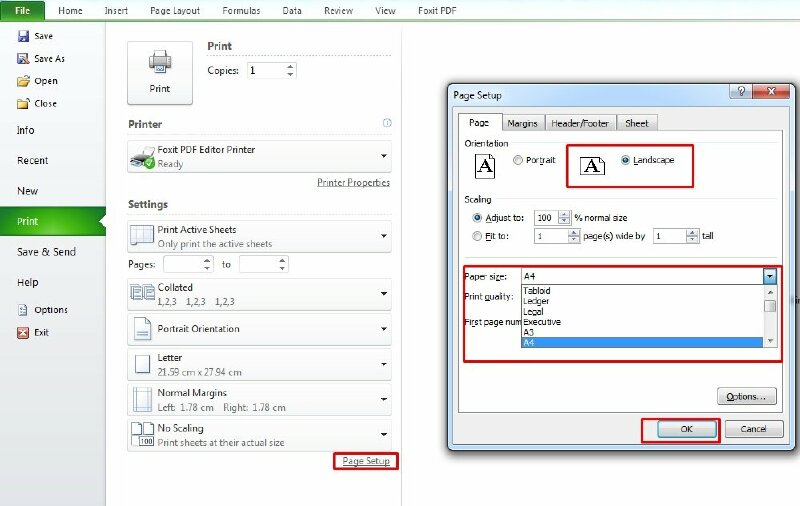Select the Adjust to scaling option
Image resolution: width=800 pixels, height=506 pixels.
(x=477, y=218)
